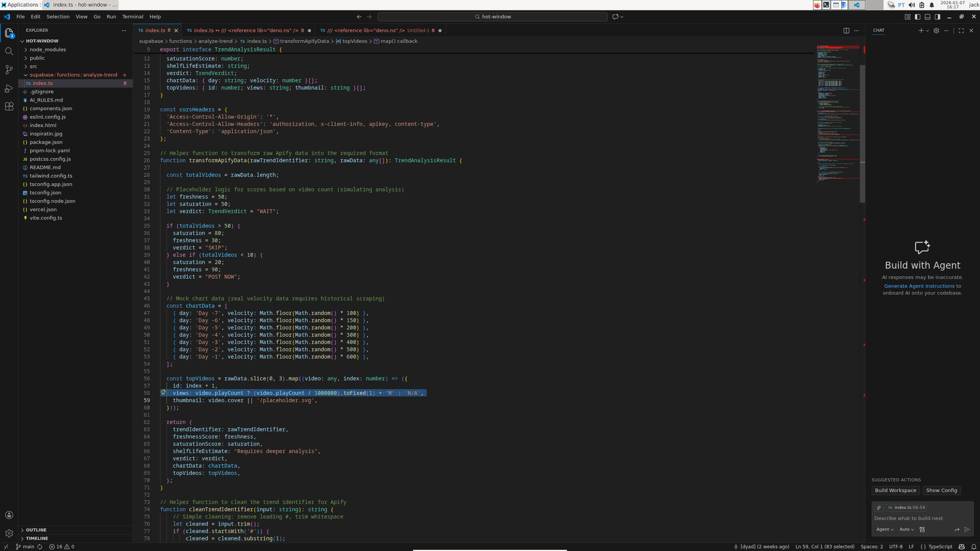Open Copilot status icon in status bar
Image resolution: width=980 pixels, height=551 pixels.
pyautogui.click(x=962, y=547)
